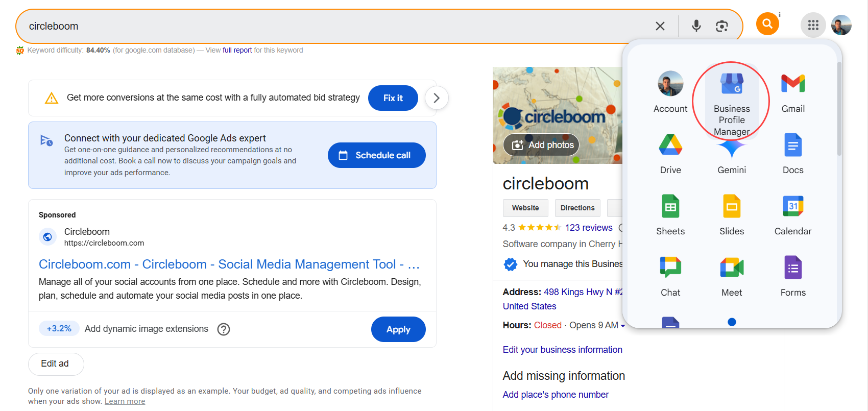Click the microphone voice search icon
868x411 pixels.
696,26
